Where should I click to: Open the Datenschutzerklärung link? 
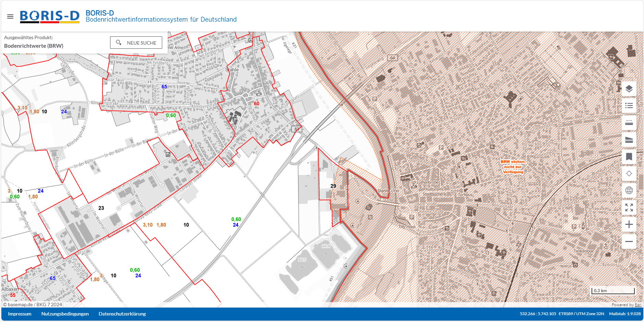coord(122,314)
